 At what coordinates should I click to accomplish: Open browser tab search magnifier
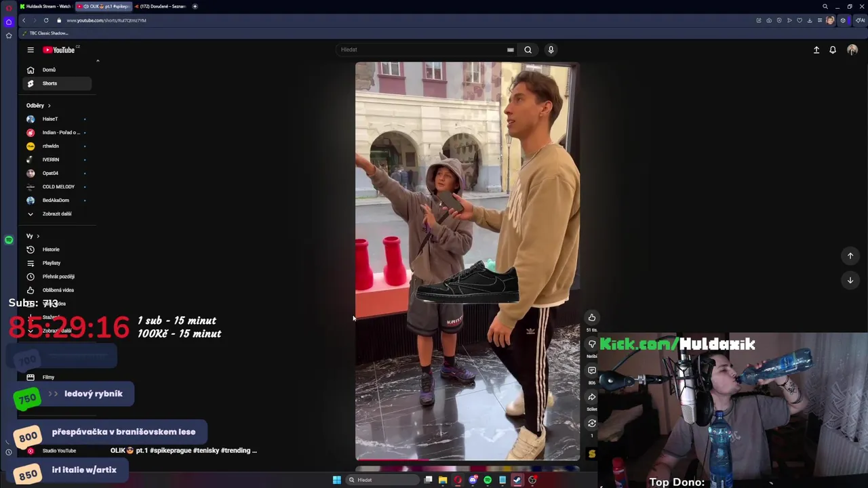point(825,6)
